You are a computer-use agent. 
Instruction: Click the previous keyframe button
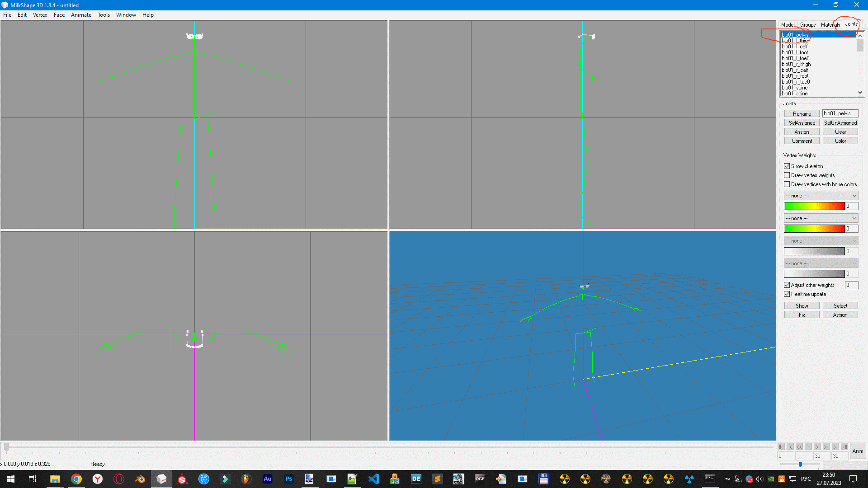click(790, 447)
